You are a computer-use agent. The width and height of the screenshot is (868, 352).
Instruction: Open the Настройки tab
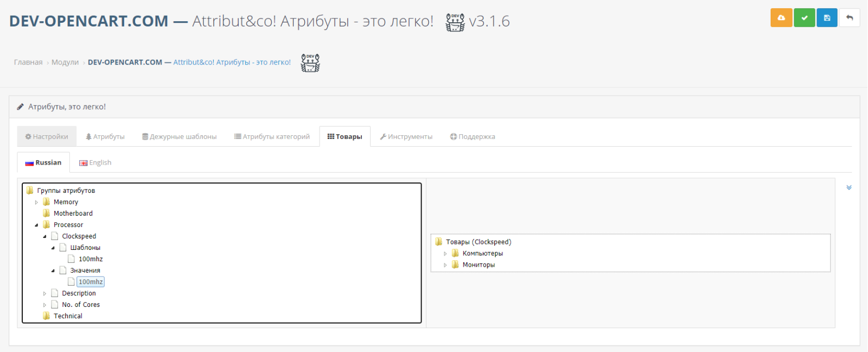(x=47, y=136)
